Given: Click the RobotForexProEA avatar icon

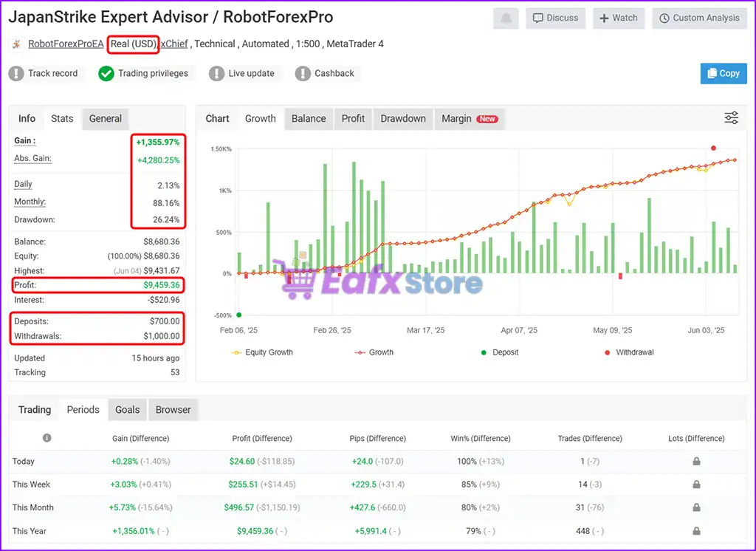Looking at the screenshot, I should pos(16,44).
